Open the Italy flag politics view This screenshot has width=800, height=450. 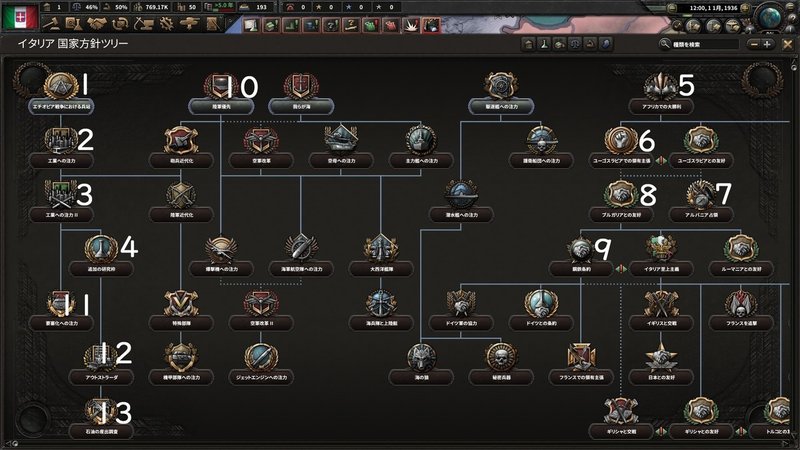point(20,17)
